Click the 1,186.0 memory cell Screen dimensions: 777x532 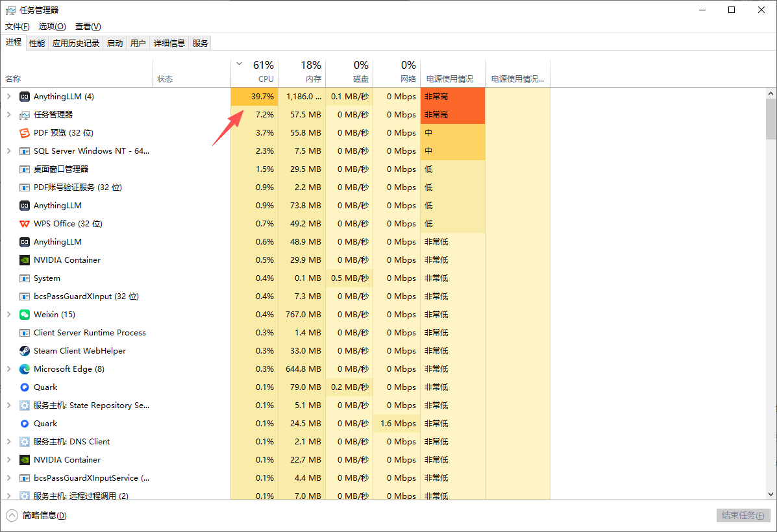tap(302, 97)
